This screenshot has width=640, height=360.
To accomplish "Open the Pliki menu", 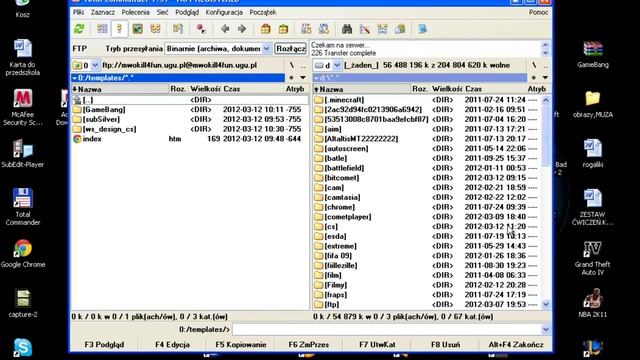I will (x=78, y=12).
